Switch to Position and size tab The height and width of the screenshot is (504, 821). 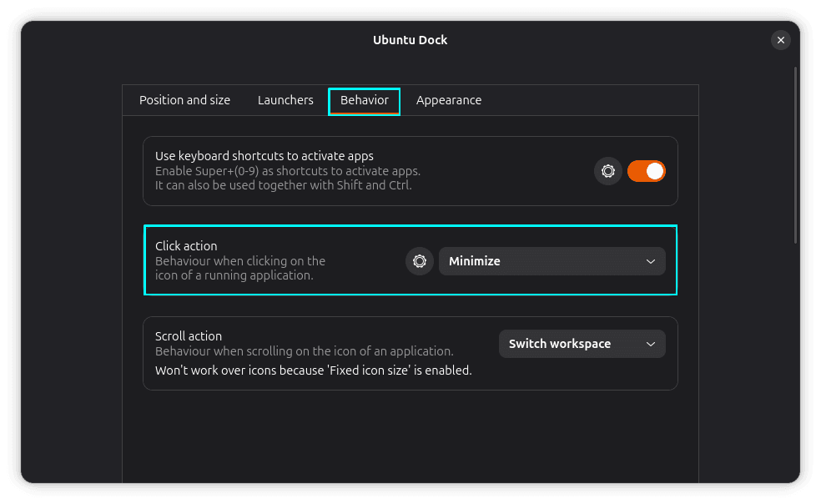click(185, 100)
